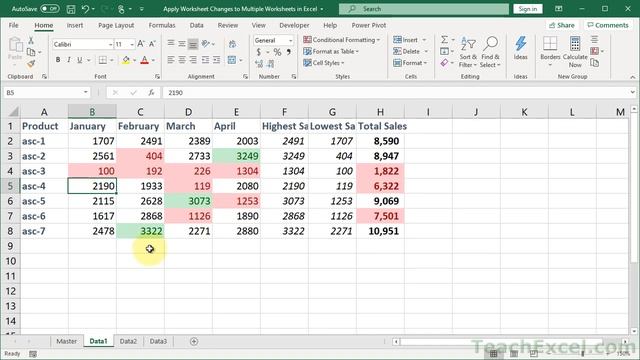Image resolution: width=640 pixels, height=360 pixels.
Task: Add a new sheet with plus icon
Action: (x=194, y=341)
